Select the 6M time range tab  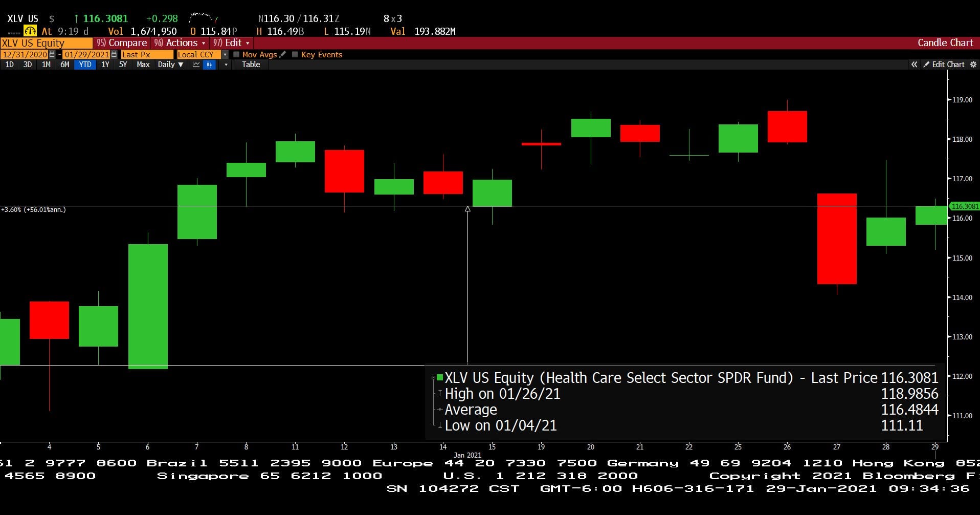(x=64, y=65)
